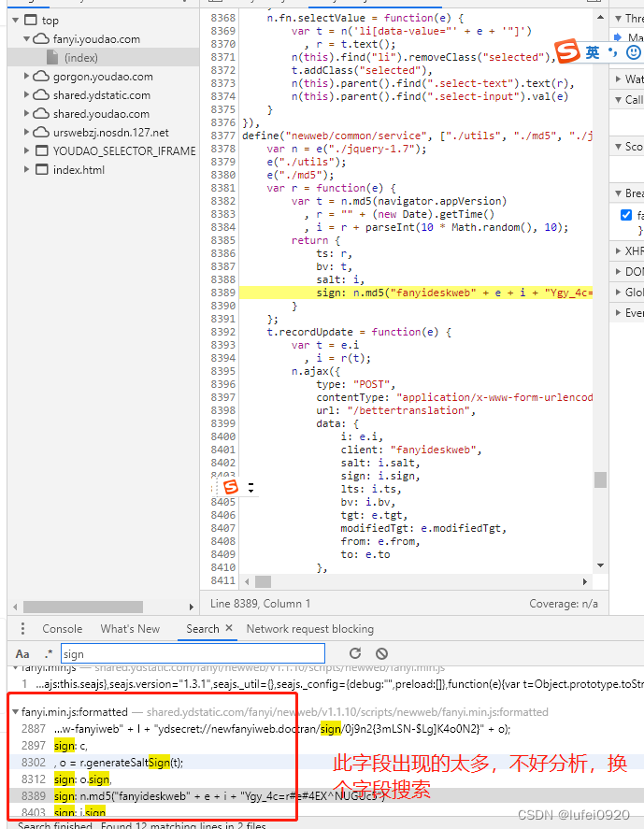Click navigator pane scroll-right arrow
Viewport: 644px width, 829px height.
tap(192, 607)
